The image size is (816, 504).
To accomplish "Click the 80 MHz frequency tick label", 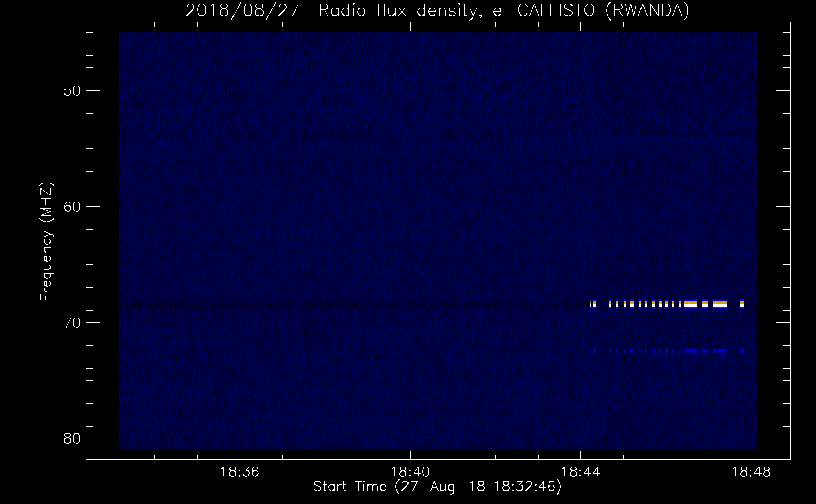I will (x=72, y=438).
